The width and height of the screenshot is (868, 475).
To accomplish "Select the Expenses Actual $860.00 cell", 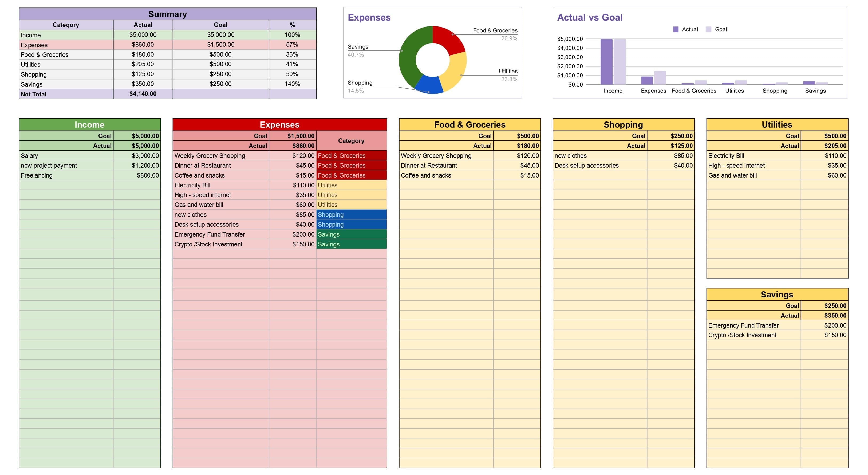I will click(x=293, y=146).
